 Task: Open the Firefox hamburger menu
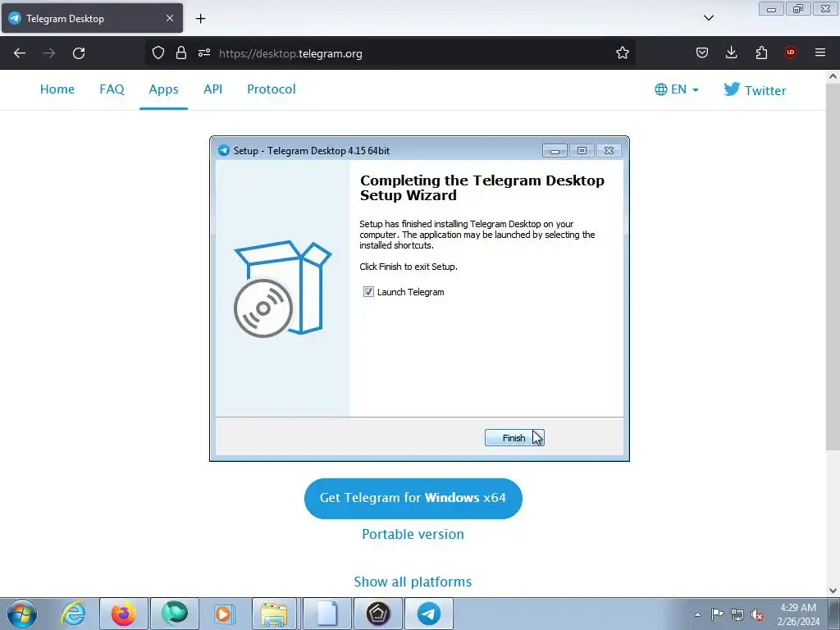820,52
